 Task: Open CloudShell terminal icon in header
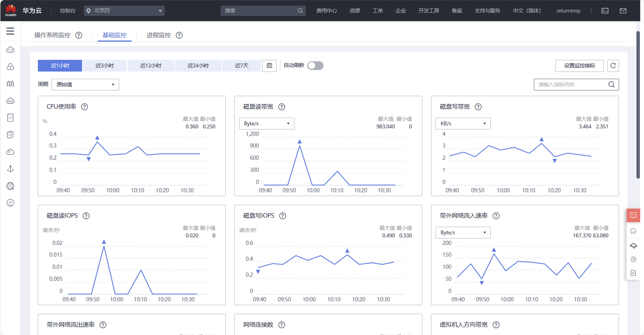605,11
